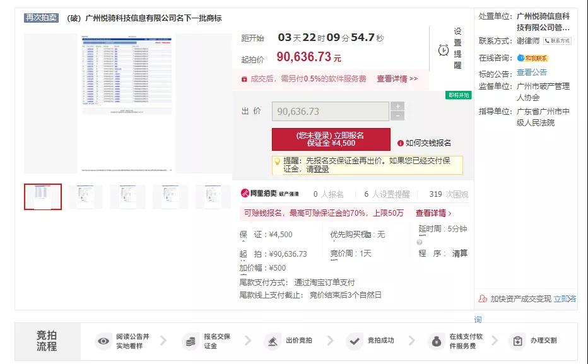Click the 广州市破产管理人协会 supervisor text

pyautogui.click(x=543, y=92)
